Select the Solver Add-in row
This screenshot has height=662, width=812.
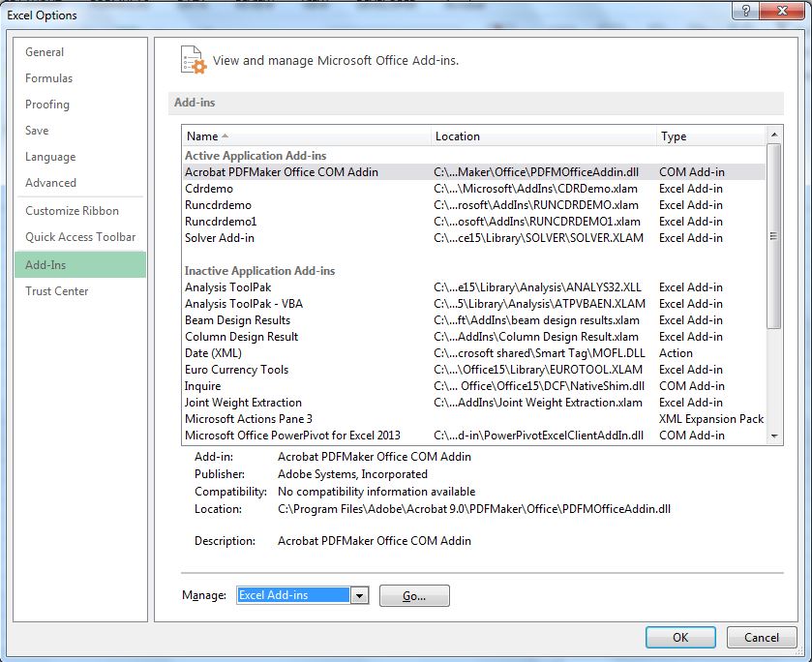pyautogui.click(x=474, y=238)
